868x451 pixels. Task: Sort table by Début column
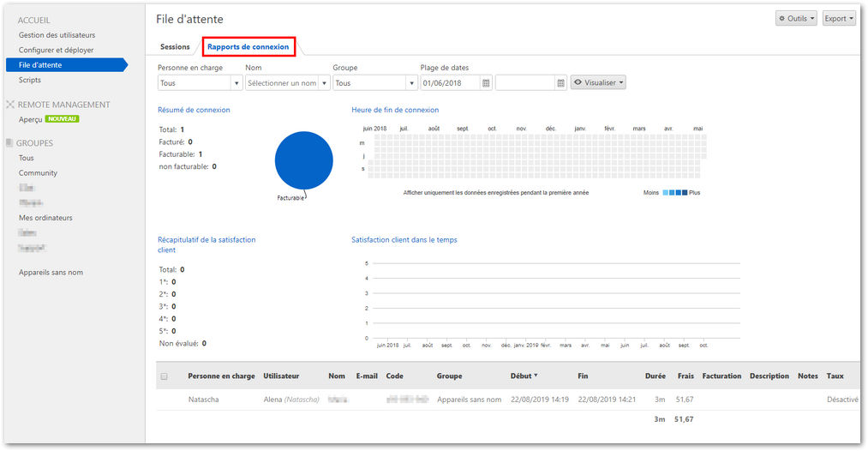(x=524, y=376)
